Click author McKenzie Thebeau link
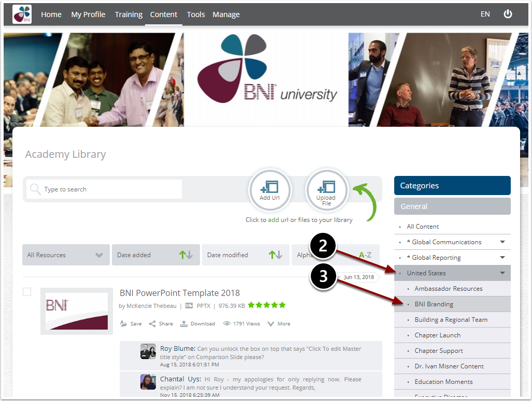 tap(151, 306)
